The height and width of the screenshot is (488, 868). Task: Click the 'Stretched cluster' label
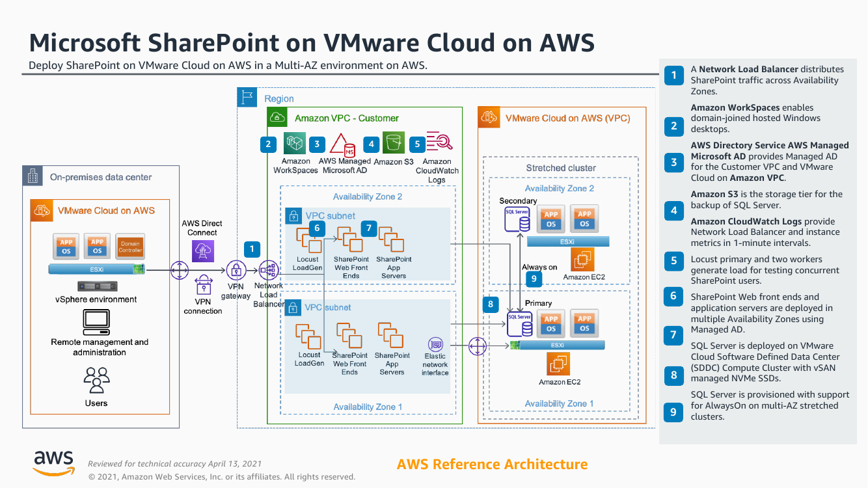[x=561, y=168]
